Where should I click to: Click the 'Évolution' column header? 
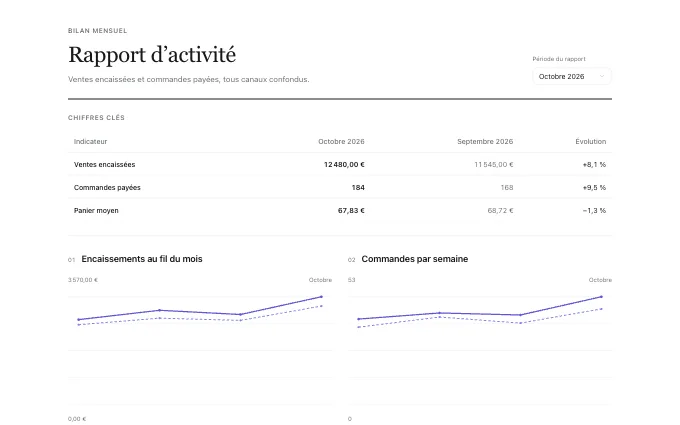(x=591, y=141)
